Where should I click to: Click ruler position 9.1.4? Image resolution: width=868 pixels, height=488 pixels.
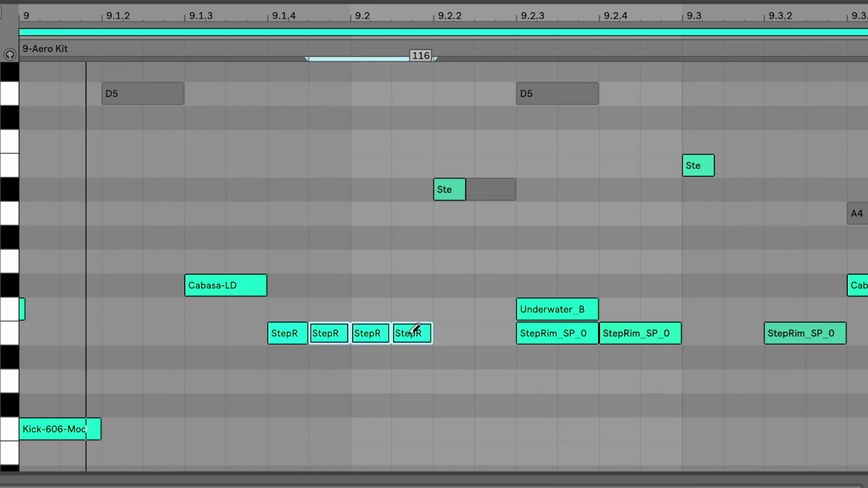[284, 16]
